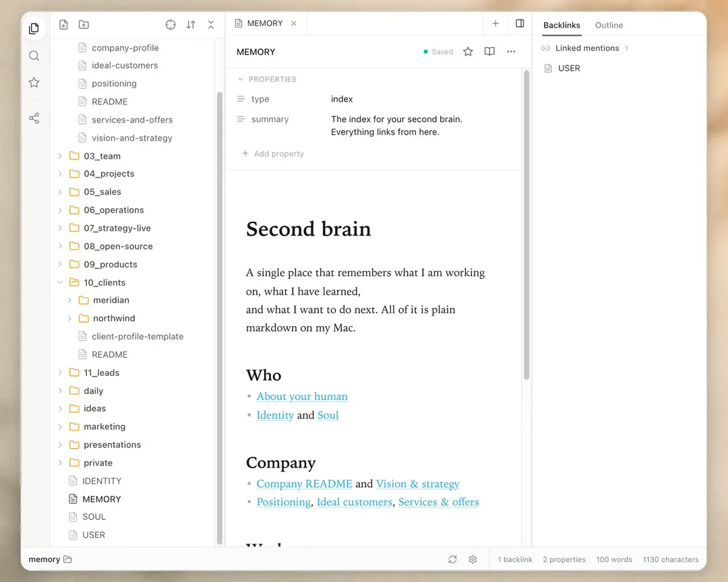Screen dimensions: 728x582
Task: Click the memory vault name
Action: [x=44, y=559]
